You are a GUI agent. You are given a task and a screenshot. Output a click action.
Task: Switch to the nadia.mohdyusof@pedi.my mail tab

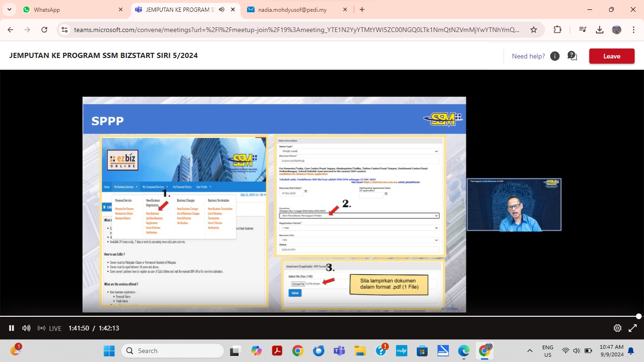coord(298,9)
